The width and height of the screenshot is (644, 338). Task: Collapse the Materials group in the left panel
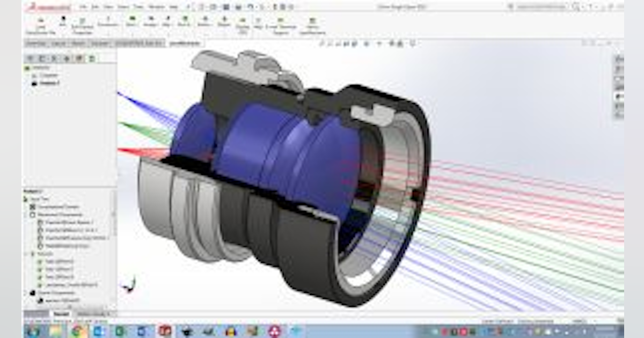click(25, 253)
